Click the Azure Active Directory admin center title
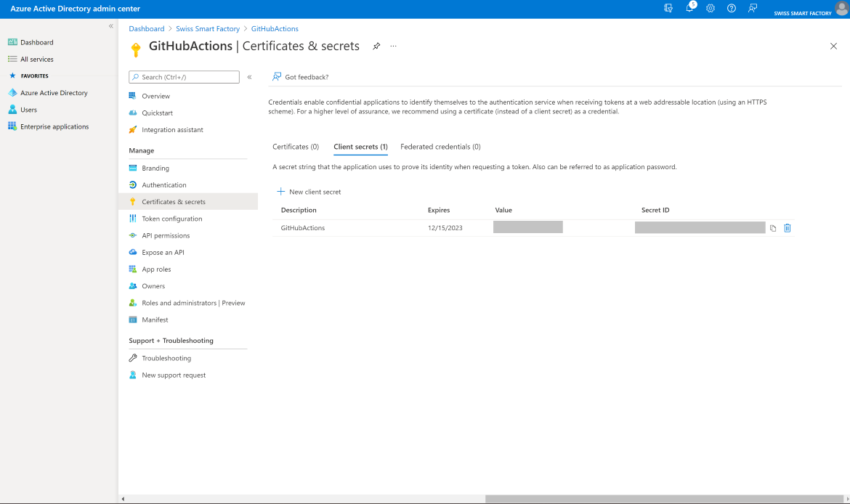 coord(76,9)
